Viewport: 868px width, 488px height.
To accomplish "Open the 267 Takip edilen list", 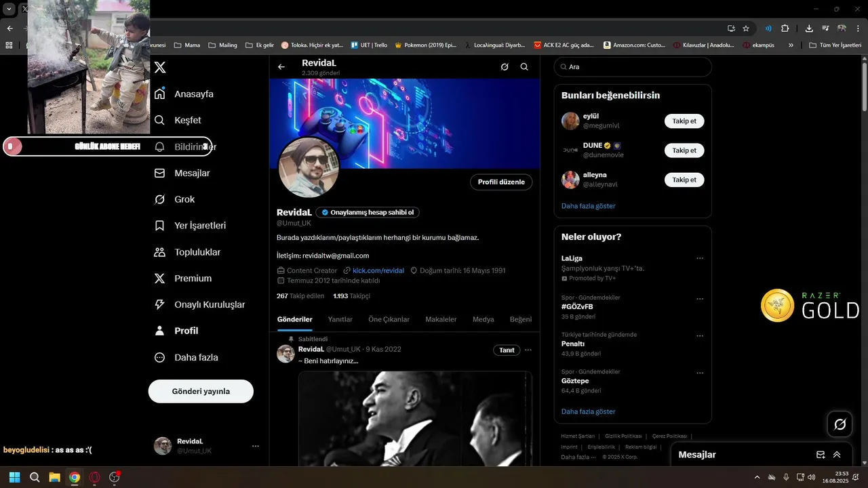I will [x=301, y=296].
